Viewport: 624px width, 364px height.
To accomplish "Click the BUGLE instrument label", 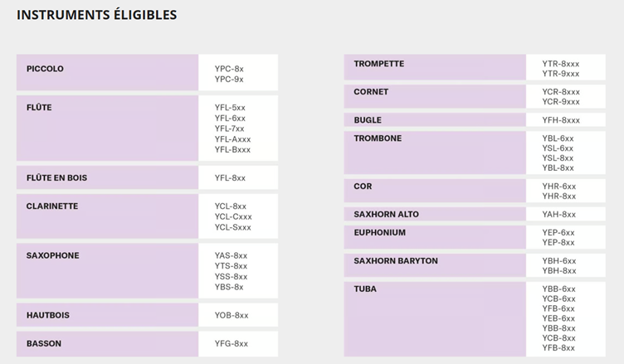I will (368, 120).
